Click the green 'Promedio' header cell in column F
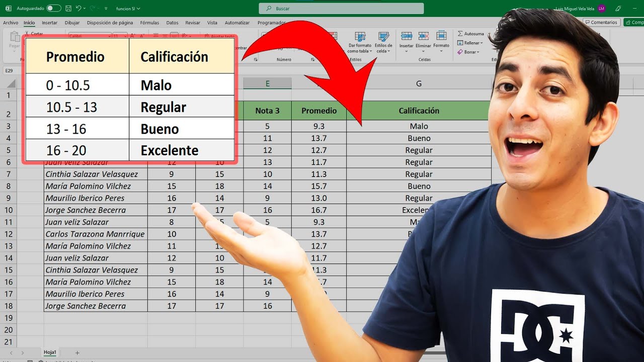Image resolution: width=644 pixels, height=362 pixels. [319, 111]
